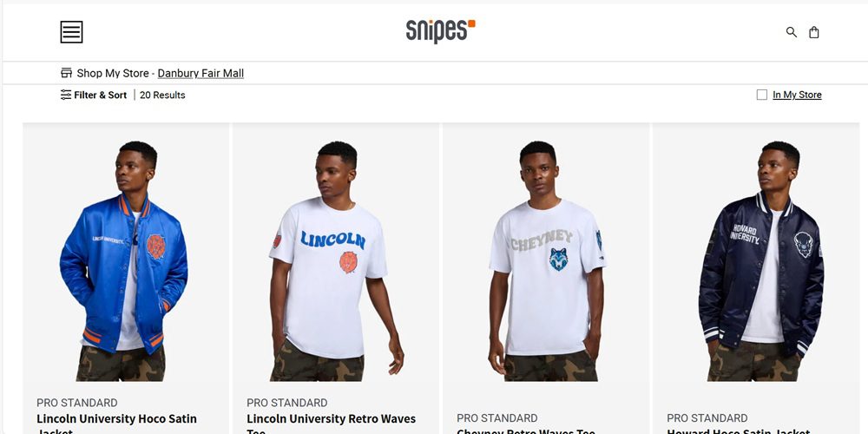Open Lincoln University Retro Waves Tee title
The width and height of the screenshot is (868, 434).
point(331,424)
